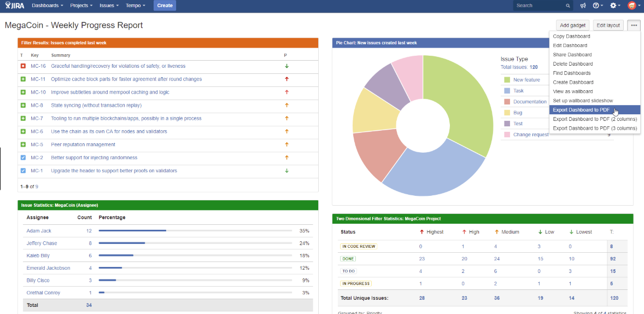Click the new feature icon for MC-11
Image resolution: width=644 pixels, height=314 pixels.
(x=23, y=79)
